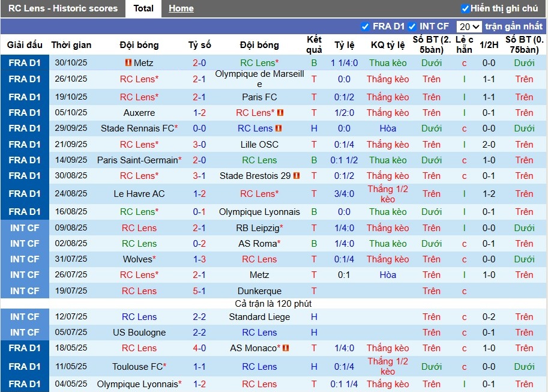Click the red card icon next to AS Monaco
This screenshot has height=392, width=548.
(x=286, y=348)
